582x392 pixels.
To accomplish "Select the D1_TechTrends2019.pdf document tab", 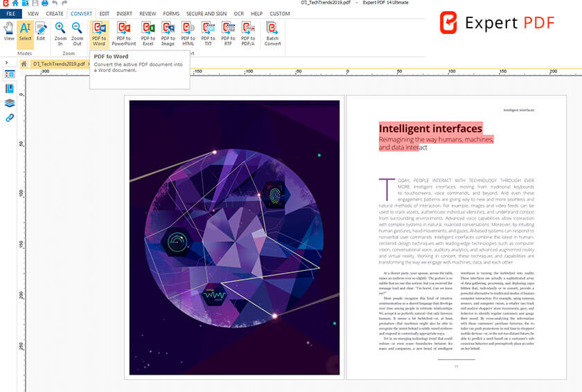I will [x=58, y=64].
